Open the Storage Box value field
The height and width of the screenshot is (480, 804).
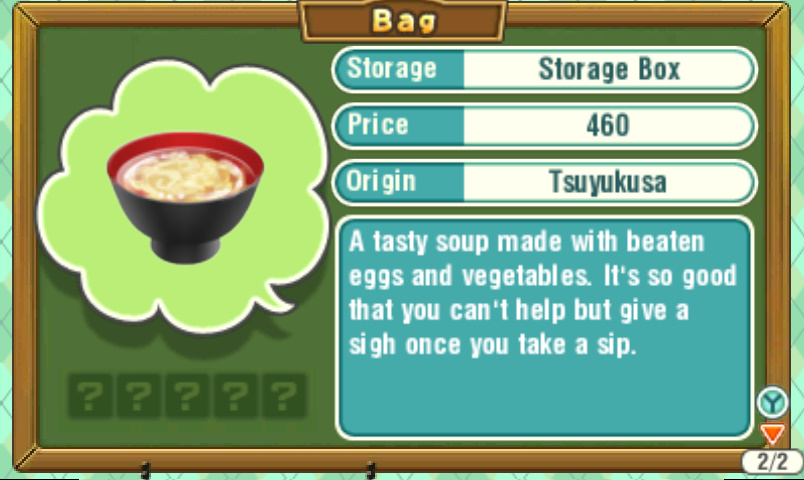click(609, 69)
